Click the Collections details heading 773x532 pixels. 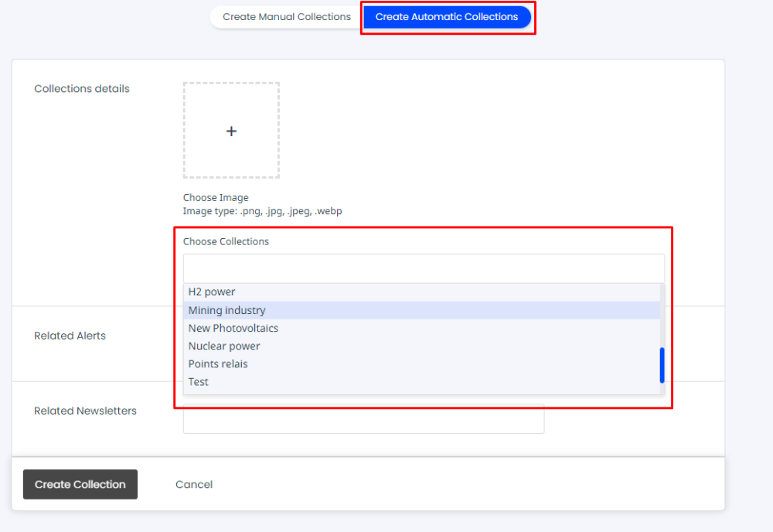[x=82, y=89]
